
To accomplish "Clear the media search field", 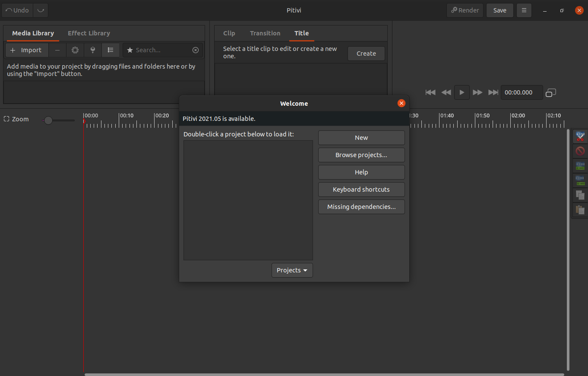I will click(x=196, y=50).
